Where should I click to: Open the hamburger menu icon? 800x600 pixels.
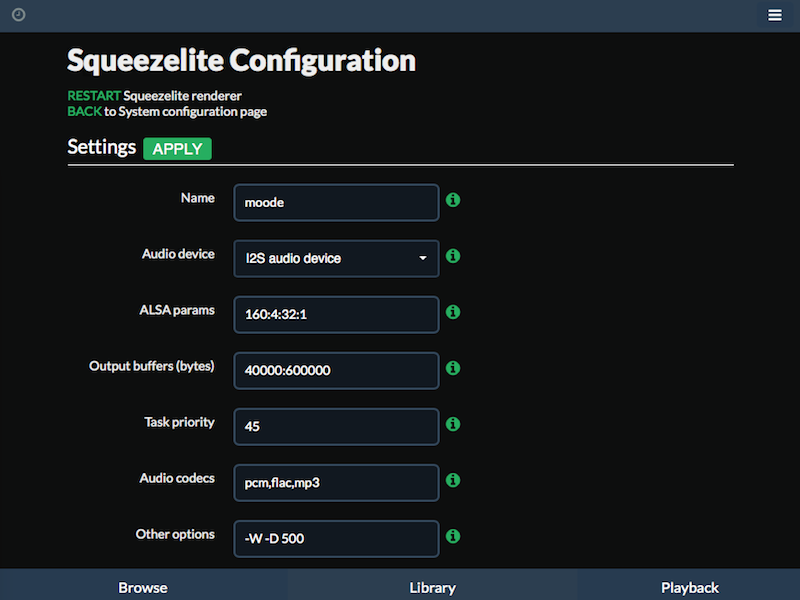774,15
